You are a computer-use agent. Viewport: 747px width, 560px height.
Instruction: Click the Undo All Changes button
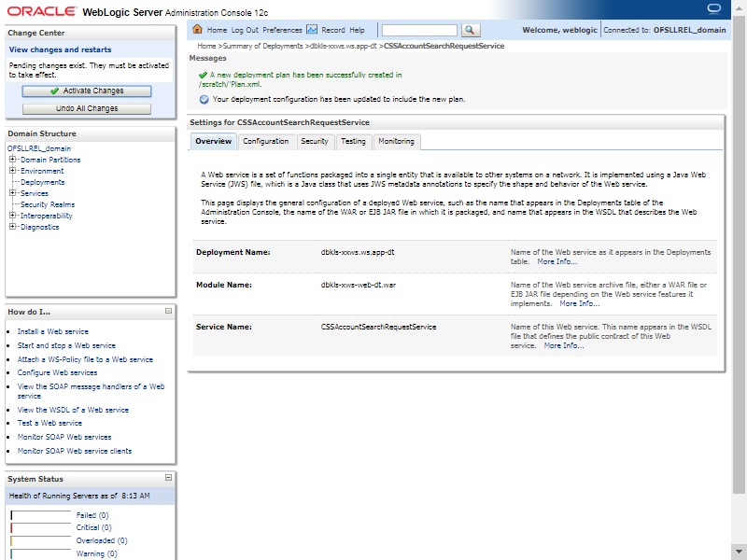(87, 108)
